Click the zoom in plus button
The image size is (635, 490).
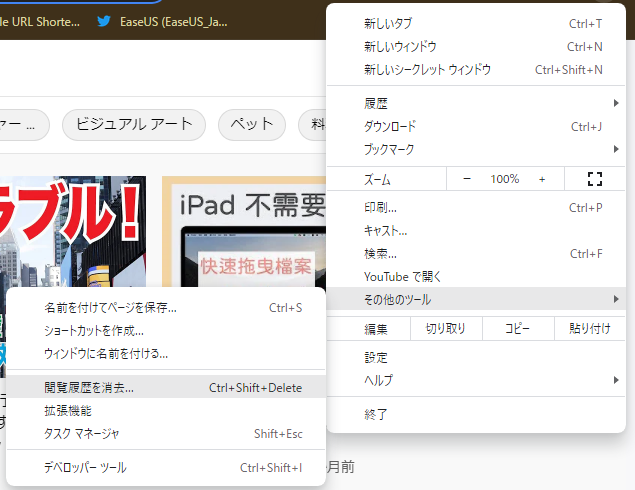coord(542,179)
